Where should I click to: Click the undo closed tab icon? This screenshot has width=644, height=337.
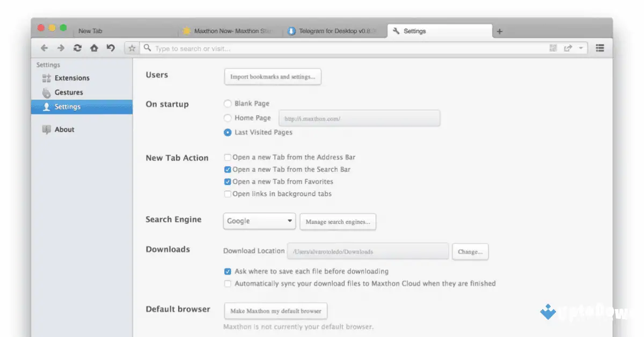point(110,48)
